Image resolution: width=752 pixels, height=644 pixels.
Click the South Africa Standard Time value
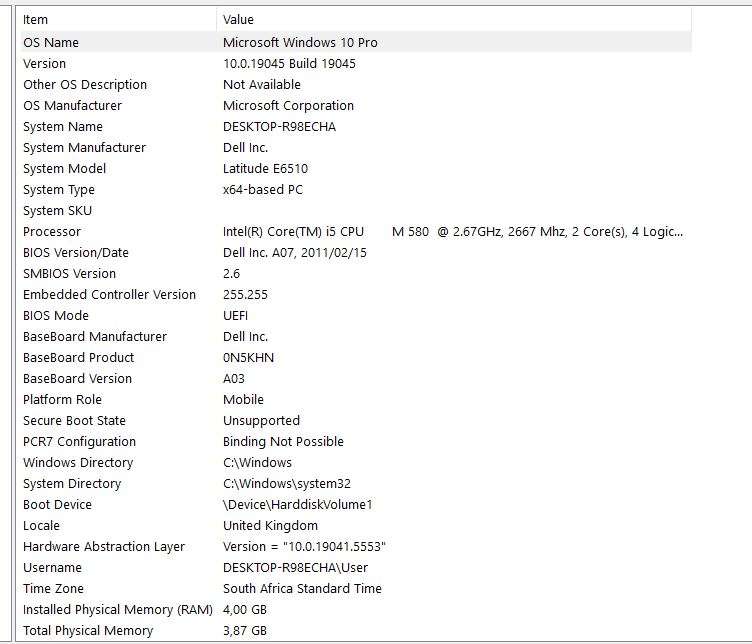[x=302, y=589]
